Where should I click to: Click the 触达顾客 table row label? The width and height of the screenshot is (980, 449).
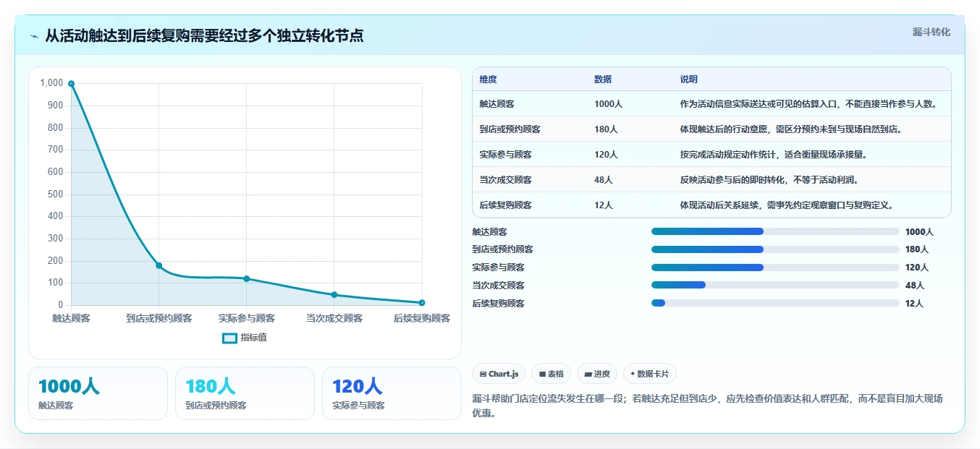pyautogui.click(x=497, y=103)
